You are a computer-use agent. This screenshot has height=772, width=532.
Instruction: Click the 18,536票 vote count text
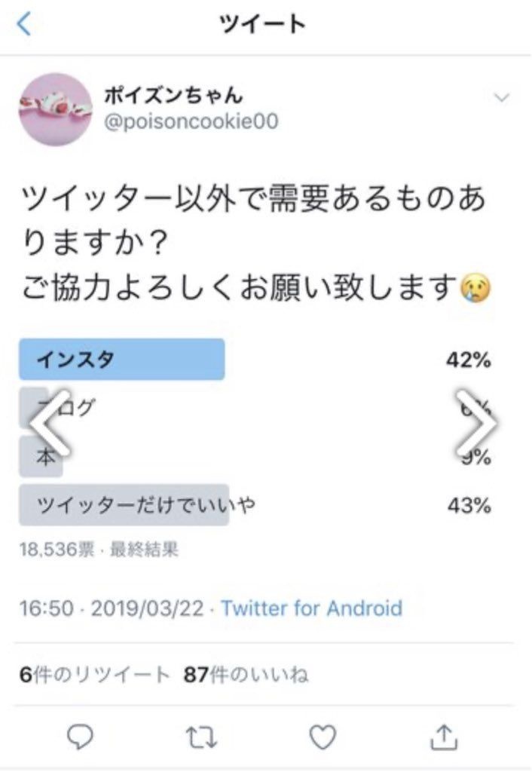click(57, 550)
